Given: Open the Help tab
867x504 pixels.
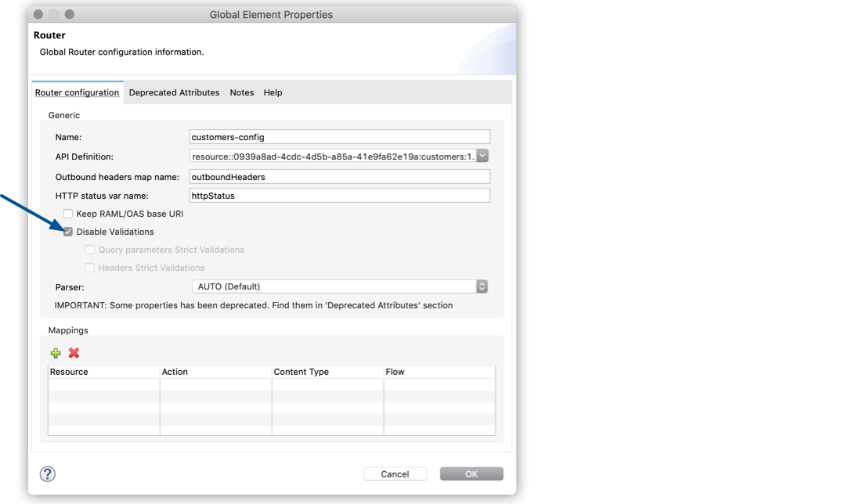Looking at the screenshot, I should coord(272,92).
